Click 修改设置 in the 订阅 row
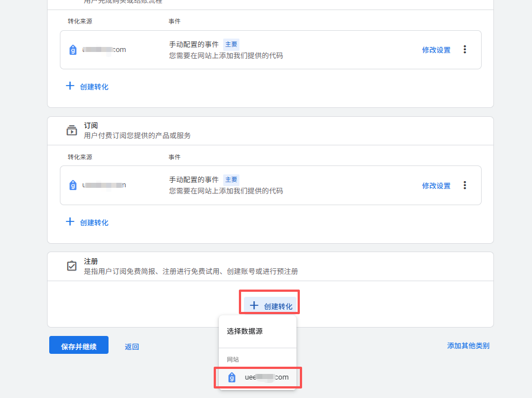The image size is (532, 398). tap(436, 186)
